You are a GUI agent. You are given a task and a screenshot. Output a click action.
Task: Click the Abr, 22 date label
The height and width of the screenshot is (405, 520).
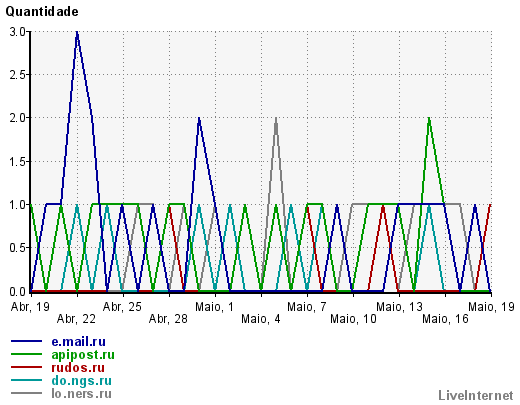click(x=76, y=319)
